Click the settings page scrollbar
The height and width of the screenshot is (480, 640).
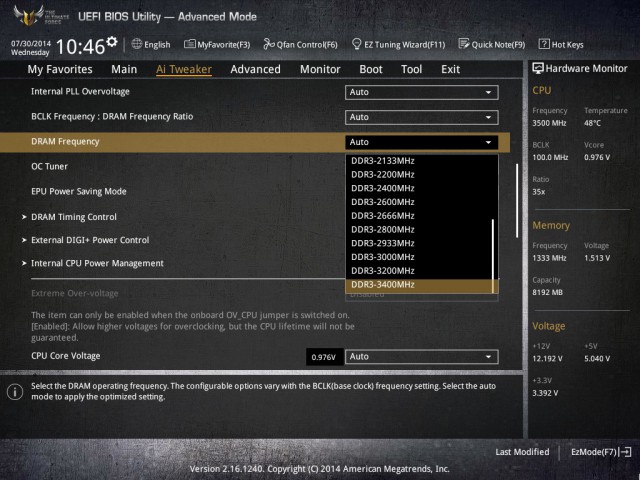(x=517, y=200)
